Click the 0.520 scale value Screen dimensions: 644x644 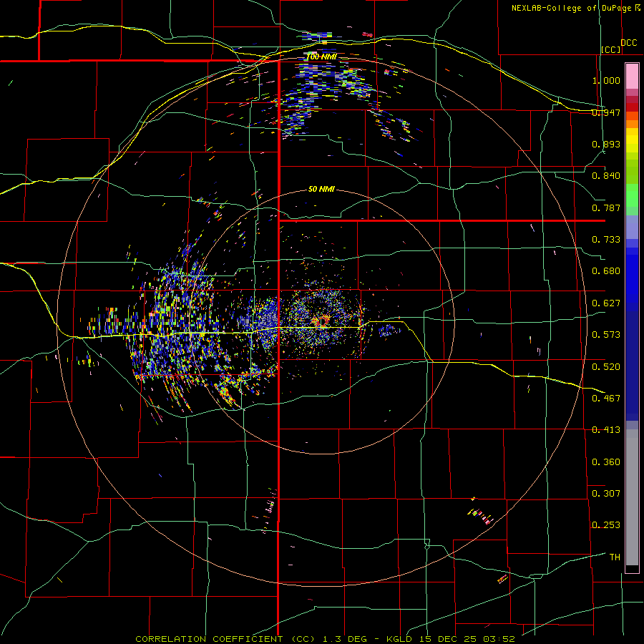(606, 367)
